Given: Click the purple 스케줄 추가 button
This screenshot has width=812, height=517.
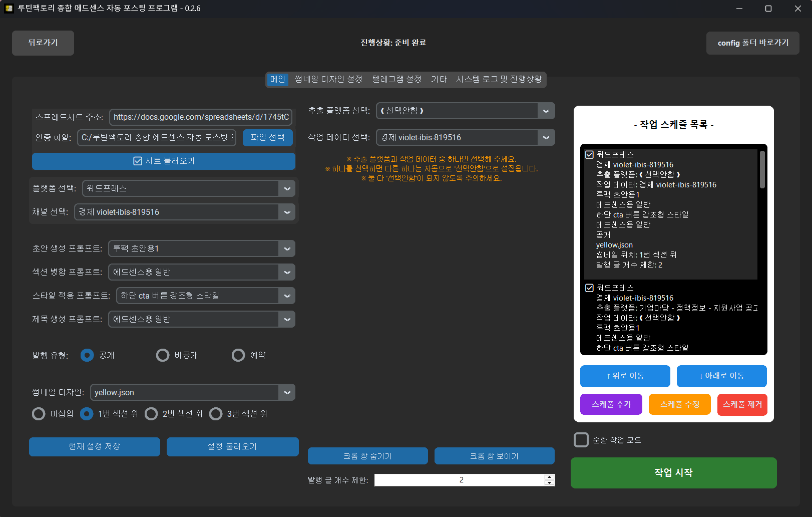Looking at the screenshot, I should click(611, 404).
